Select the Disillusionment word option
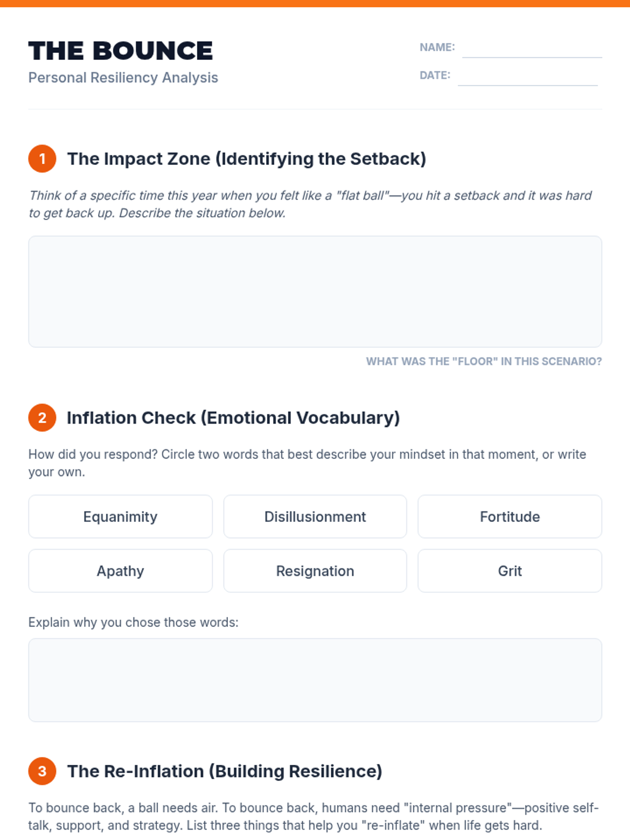The height and width of the screenshot is (840, 630). click(x=315, y=517)
